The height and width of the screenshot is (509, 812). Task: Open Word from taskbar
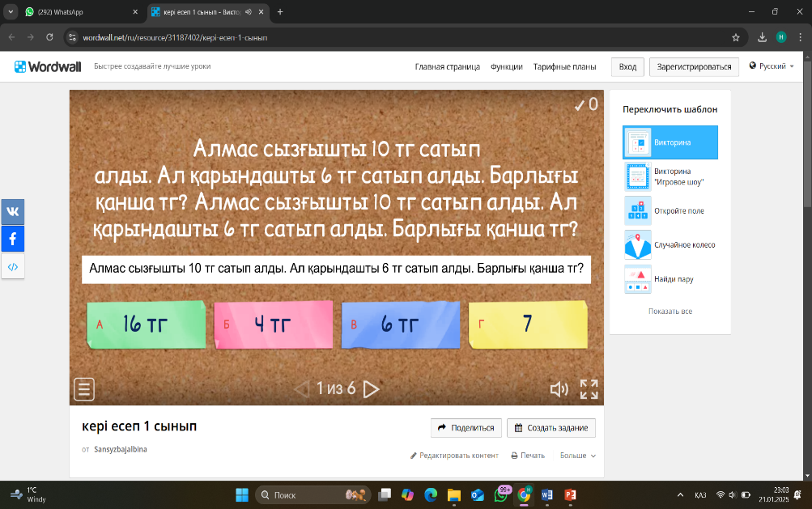pos(546,495)
